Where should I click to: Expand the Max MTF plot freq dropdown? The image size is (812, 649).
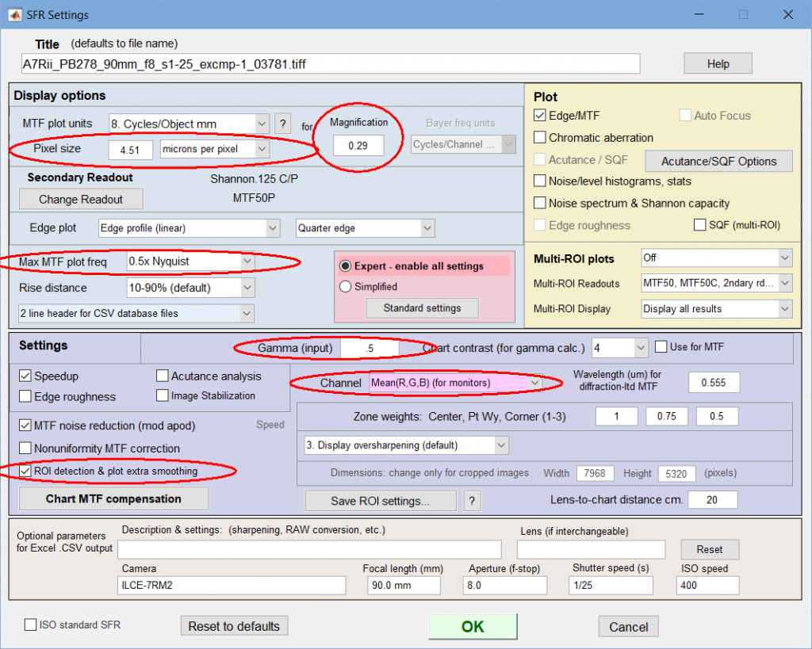[x=190, y=262]
